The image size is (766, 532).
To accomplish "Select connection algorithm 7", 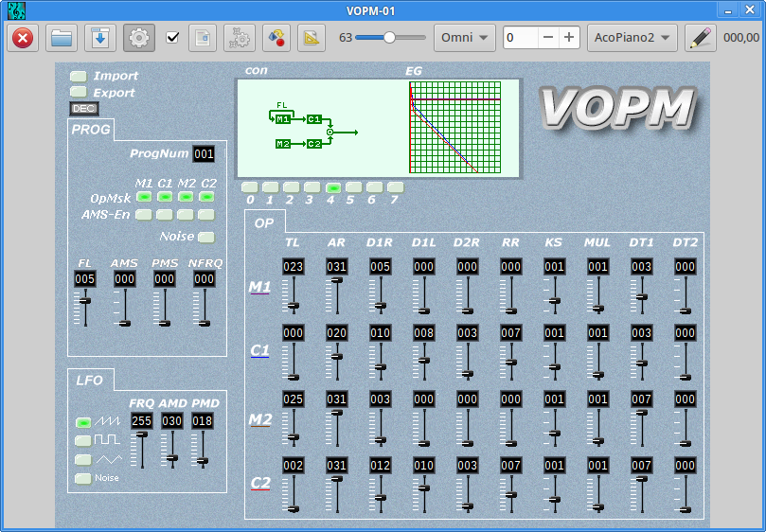I will (395, 187).
